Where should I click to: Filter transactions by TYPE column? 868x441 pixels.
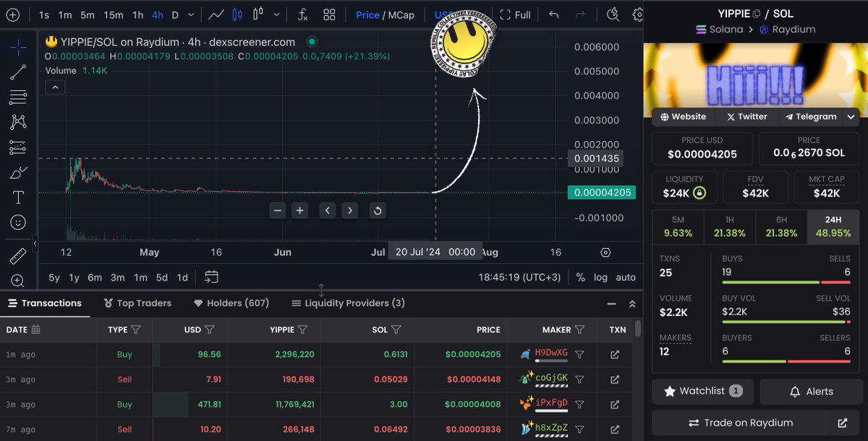(x=136, y=330)
